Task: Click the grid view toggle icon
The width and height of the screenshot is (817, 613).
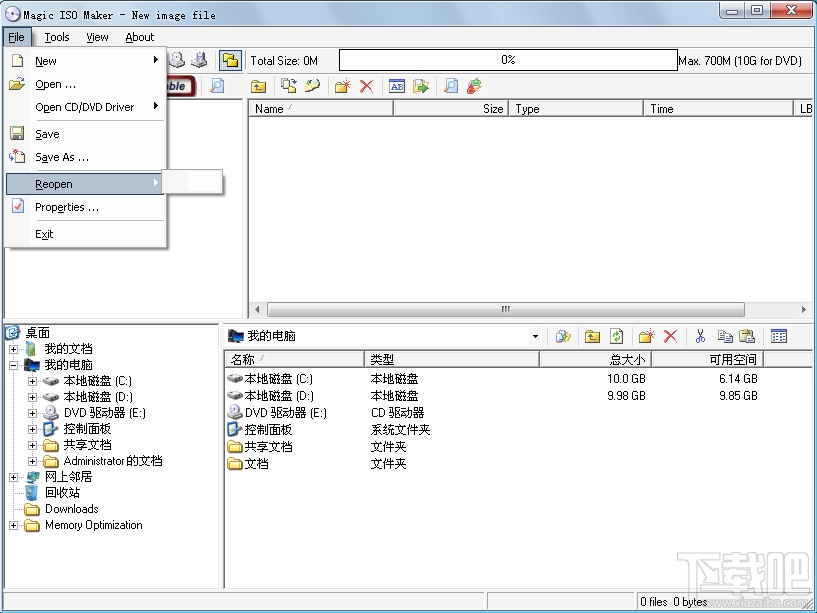Action: [x=779, y=336]
